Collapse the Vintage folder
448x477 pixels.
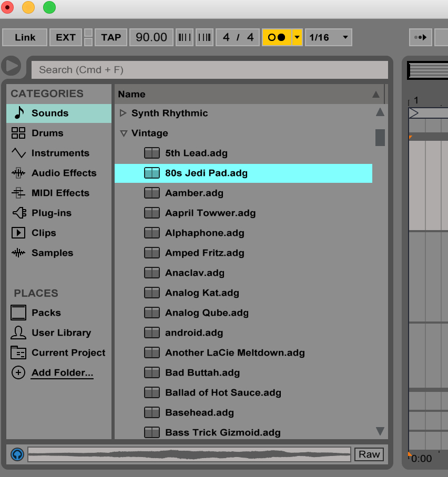coord(124,133)
